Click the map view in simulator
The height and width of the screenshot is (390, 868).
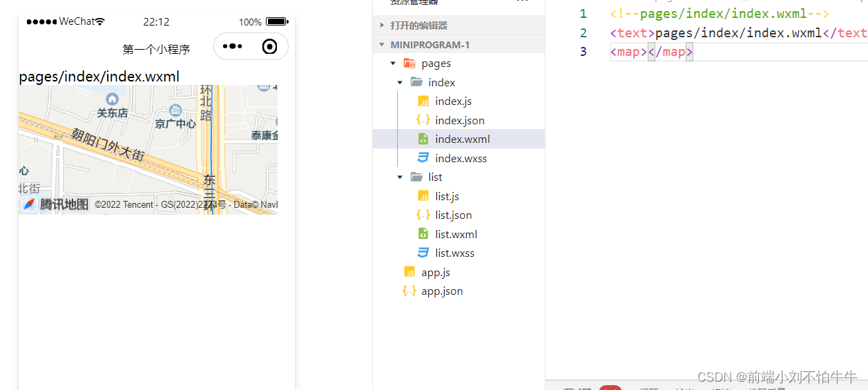tap(148, 149)
